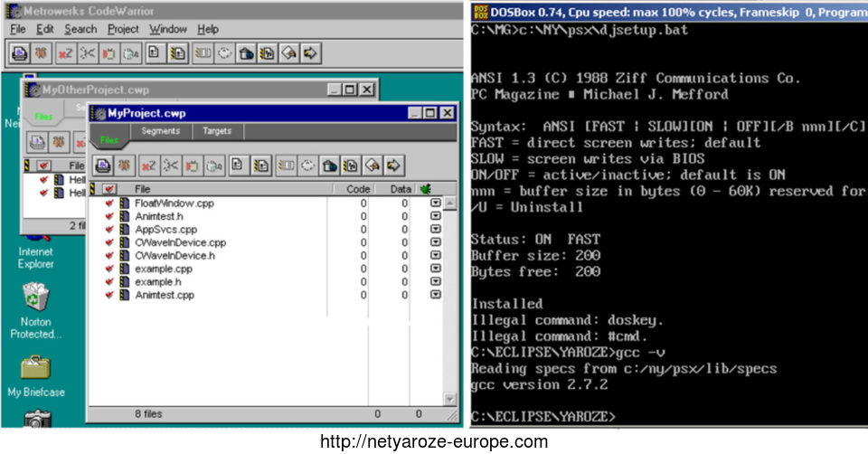This screenshot has width=868, height=454.
Task: Select the Files tab in MyProject.cwp
Action: (109, 139)
